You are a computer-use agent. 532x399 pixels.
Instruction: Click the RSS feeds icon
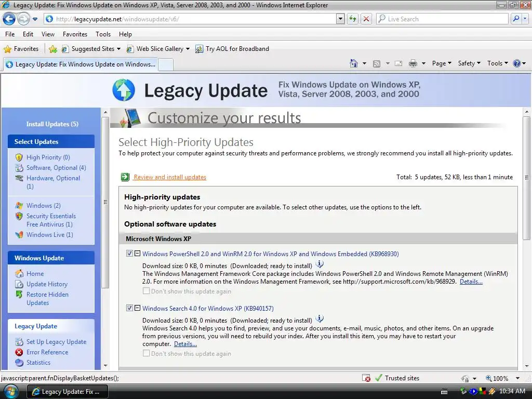[x=376, y=64]
